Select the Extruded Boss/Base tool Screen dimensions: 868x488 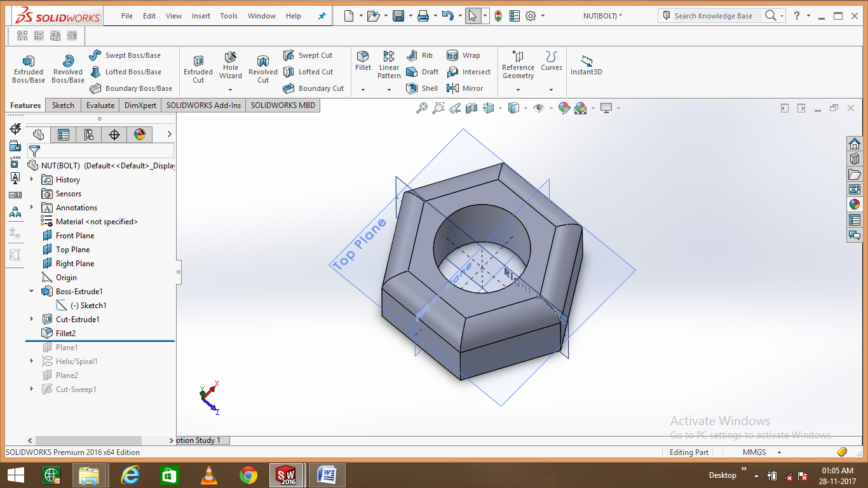pos(28,68)
